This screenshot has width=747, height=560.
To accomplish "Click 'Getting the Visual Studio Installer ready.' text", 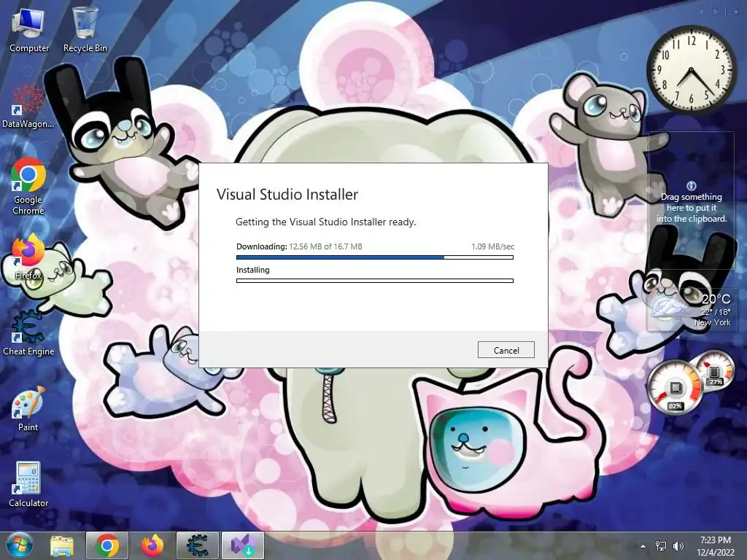I will pyautogui.click(x=326, y=222).
